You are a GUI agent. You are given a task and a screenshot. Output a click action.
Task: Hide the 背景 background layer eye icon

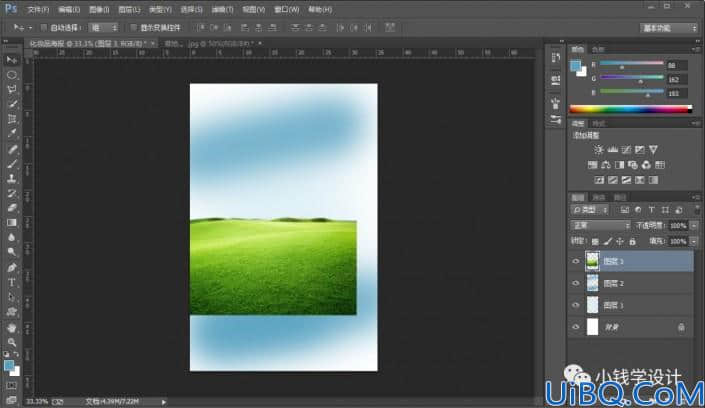(576, 327)
